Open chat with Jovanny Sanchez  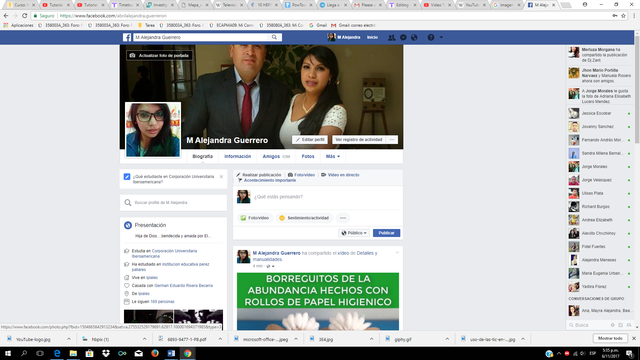tap(600, 127)
